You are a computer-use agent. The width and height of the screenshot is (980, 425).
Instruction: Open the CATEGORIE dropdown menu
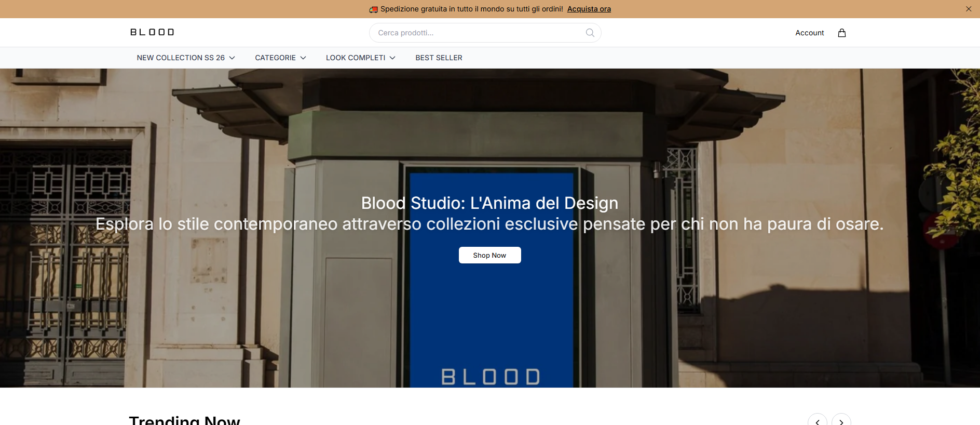pyautogui.click(x=280, y=58)
